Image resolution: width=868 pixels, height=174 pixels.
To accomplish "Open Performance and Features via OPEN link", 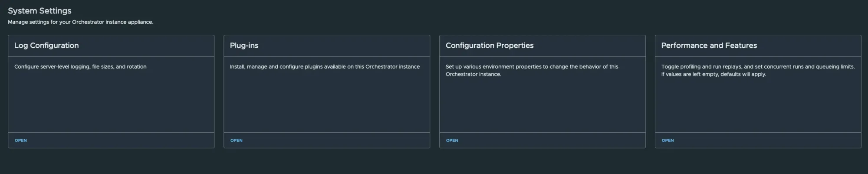I will click(668, 141).
